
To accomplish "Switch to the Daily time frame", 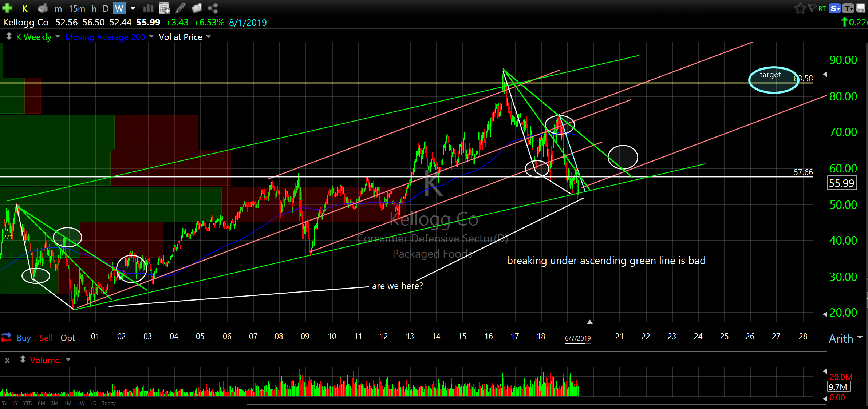I will click(x=106, y=8).
